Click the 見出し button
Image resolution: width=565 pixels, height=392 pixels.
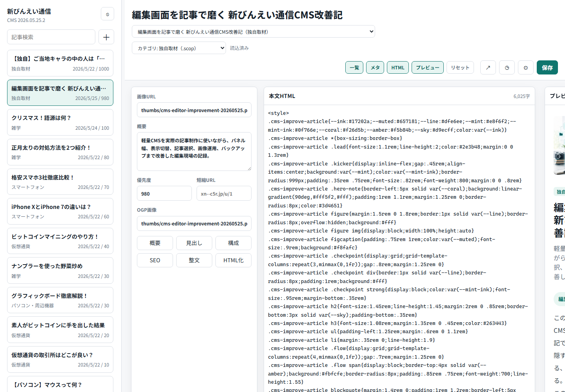(194, 243)
